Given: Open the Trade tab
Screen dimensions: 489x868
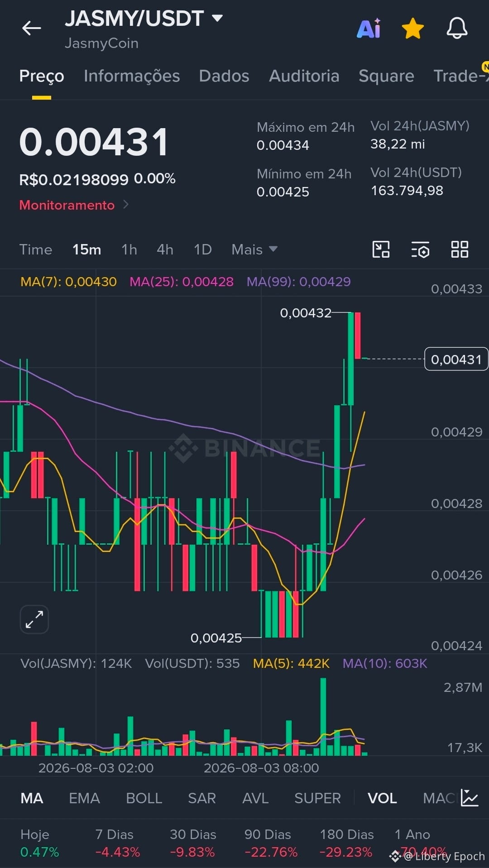Looking at the screenshot, I should (461, 76).
